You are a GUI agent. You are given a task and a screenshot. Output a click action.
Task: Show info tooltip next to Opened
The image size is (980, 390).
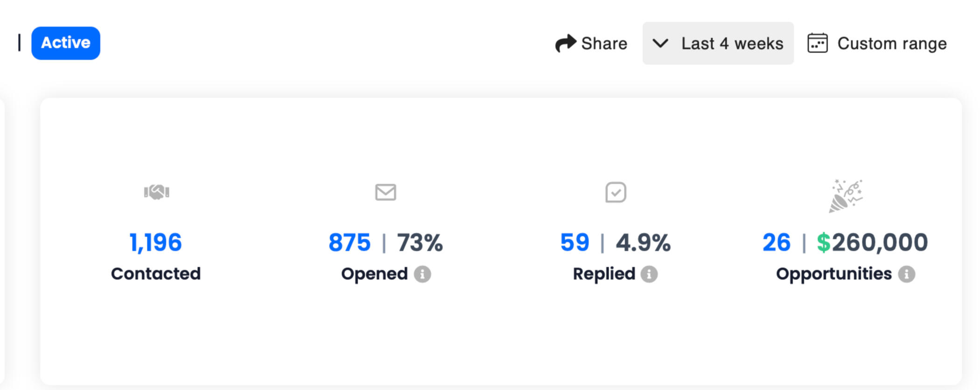click(x=423, y=274)
